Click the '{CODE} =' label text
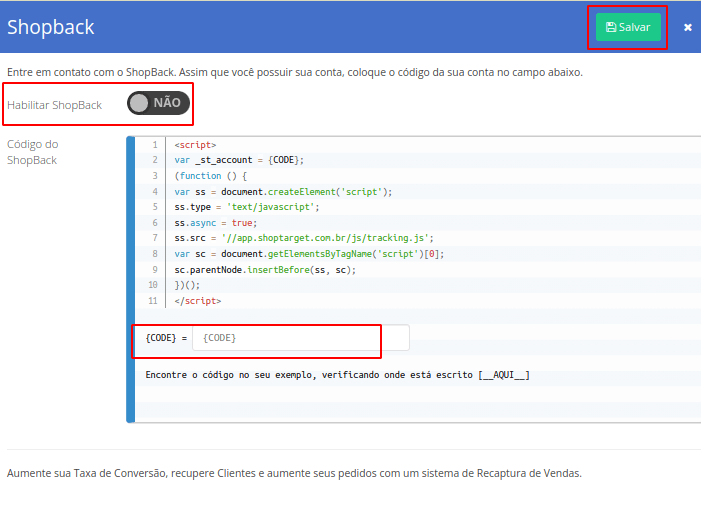 (166, 338)
